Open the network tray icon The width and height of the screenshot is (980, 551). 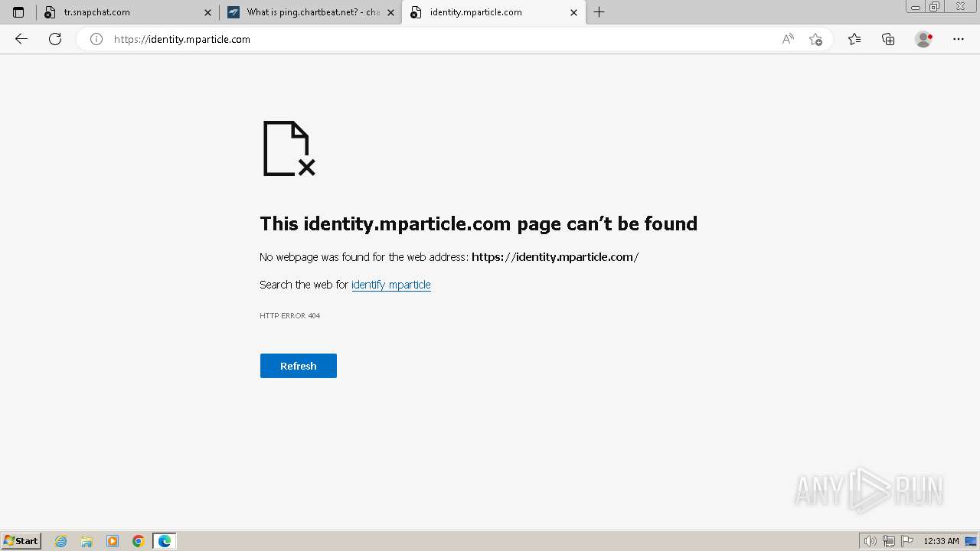point(889,541)
